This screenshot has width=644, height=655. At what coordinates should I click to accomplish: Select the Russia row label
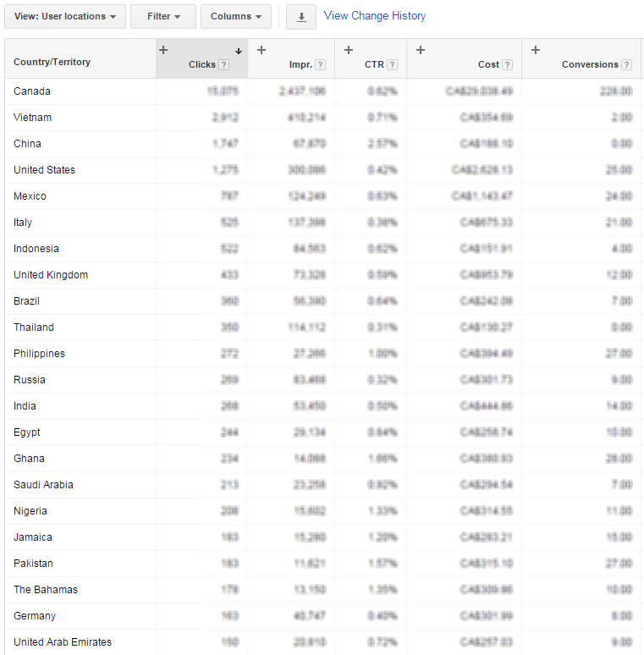30,380
